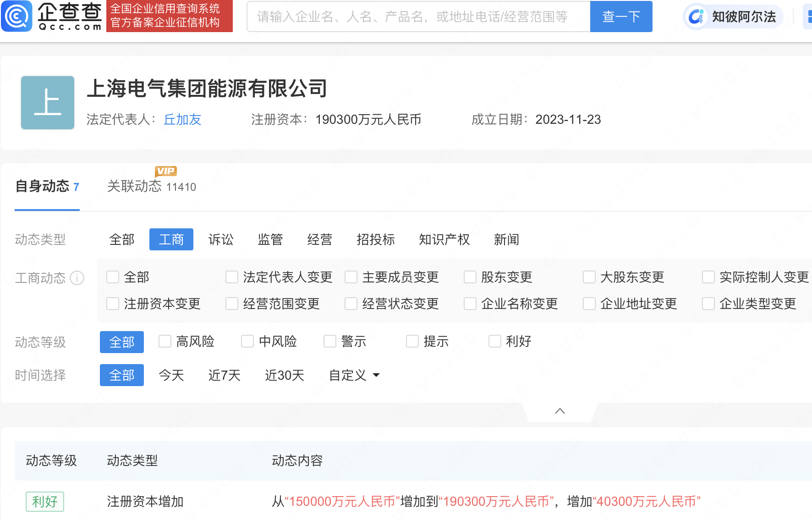Click the company avatar with 上 character
Image resolution: width=812 pixels, height=520 pixels.
click(x=47, y=103)
